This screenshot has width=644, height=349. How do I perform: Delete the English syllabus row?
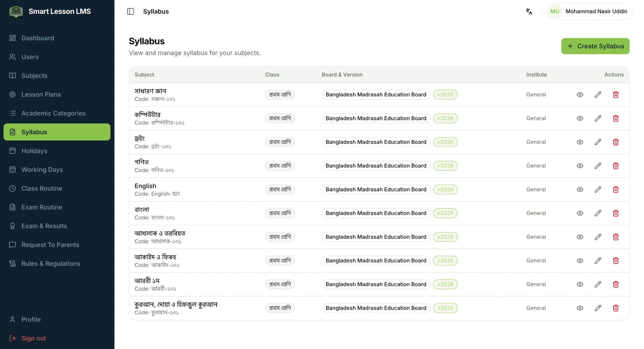coord(616,189)
